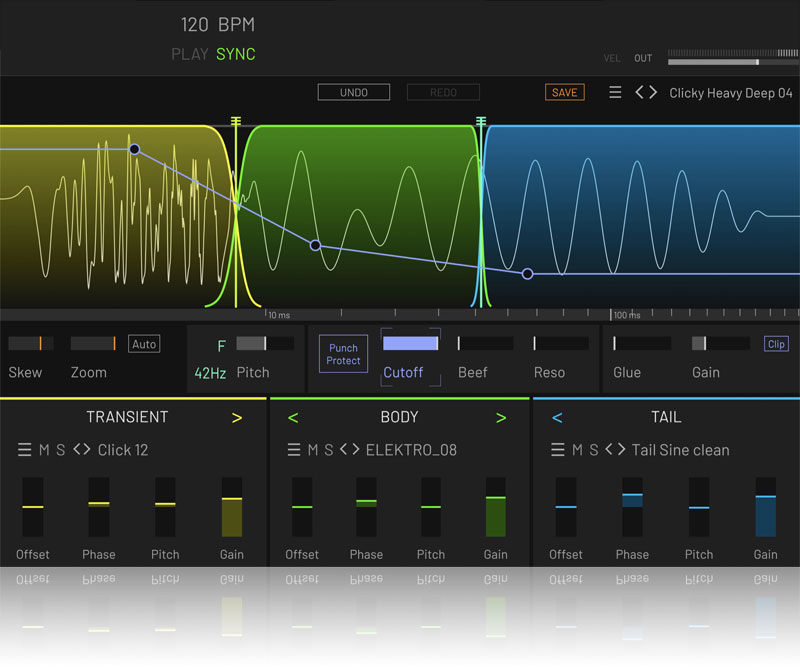Click the orange SAVE button
Image resolution: width=800 pixels, height=667 pixels.
point(564,93)
